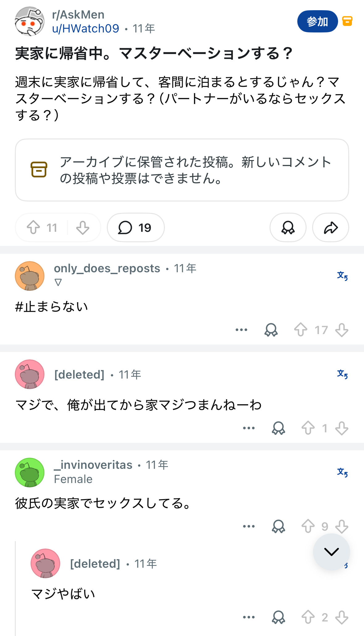
Task: Open u/HWatch09 user profile
Action: (86, 29)
